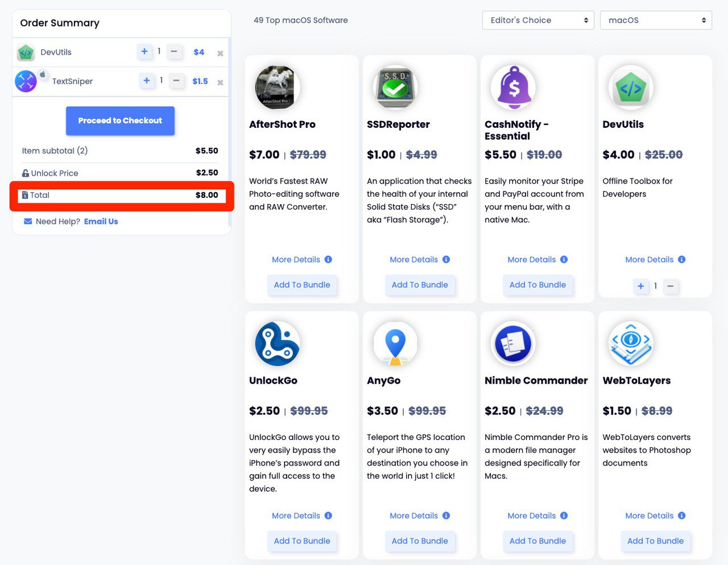The width and height of the screenshot is (728, 565).
Task: Open the Editor's Choice sort dropdown
Action: coord(537,20)
